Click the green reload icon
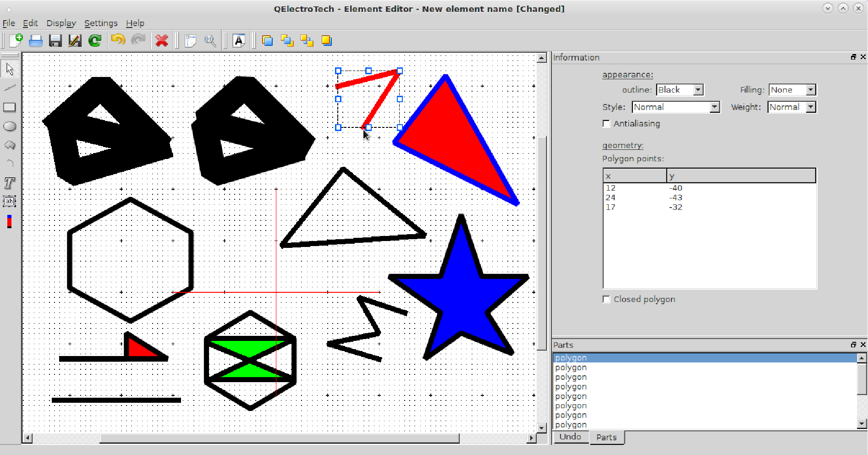This screenshot has height=455, width=868. [95, 41]
